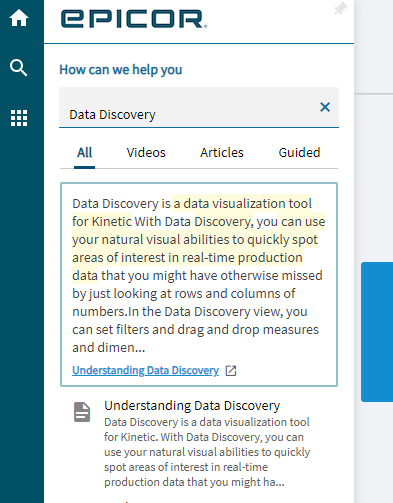Go to Home via the house icon

click(x=19, y=18)
